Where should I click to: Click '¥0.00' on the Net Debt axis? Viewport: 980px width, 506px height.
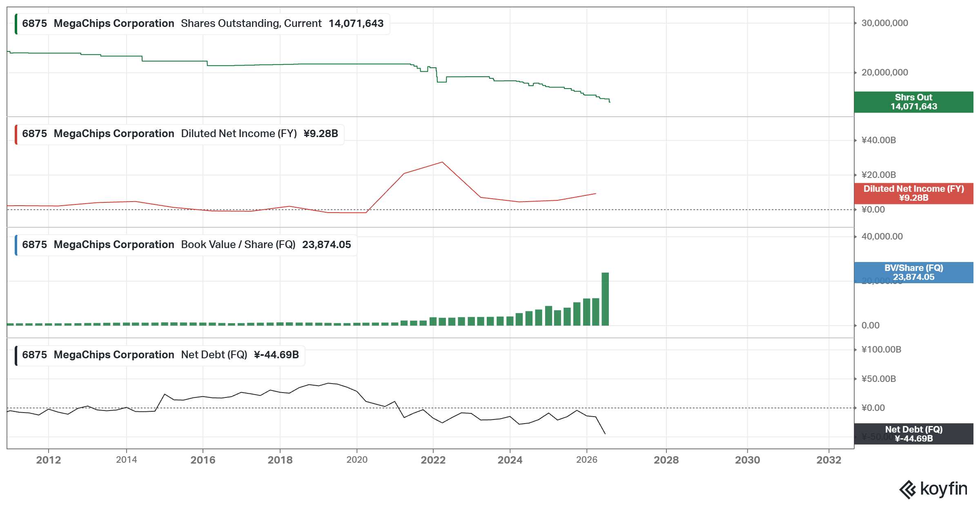pos(873,408)
